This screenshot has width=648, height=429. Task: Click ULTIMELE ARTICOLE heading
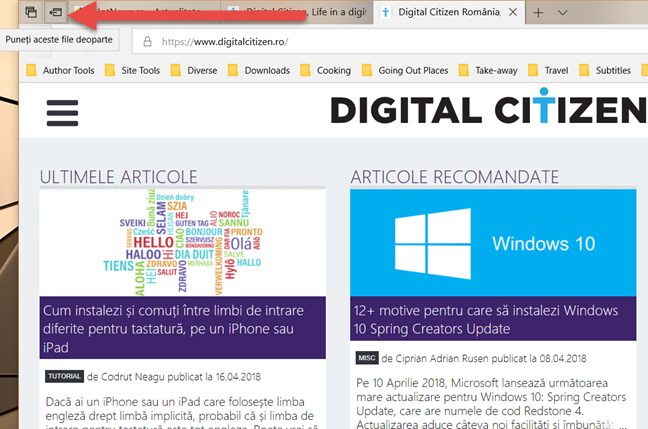[x=119, y=177]
